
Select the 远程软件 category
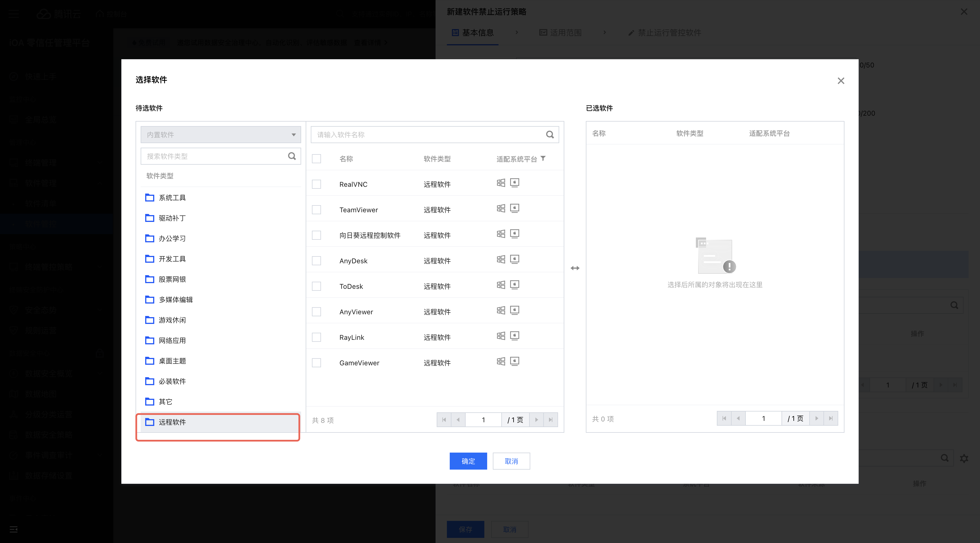coord(172,422)
